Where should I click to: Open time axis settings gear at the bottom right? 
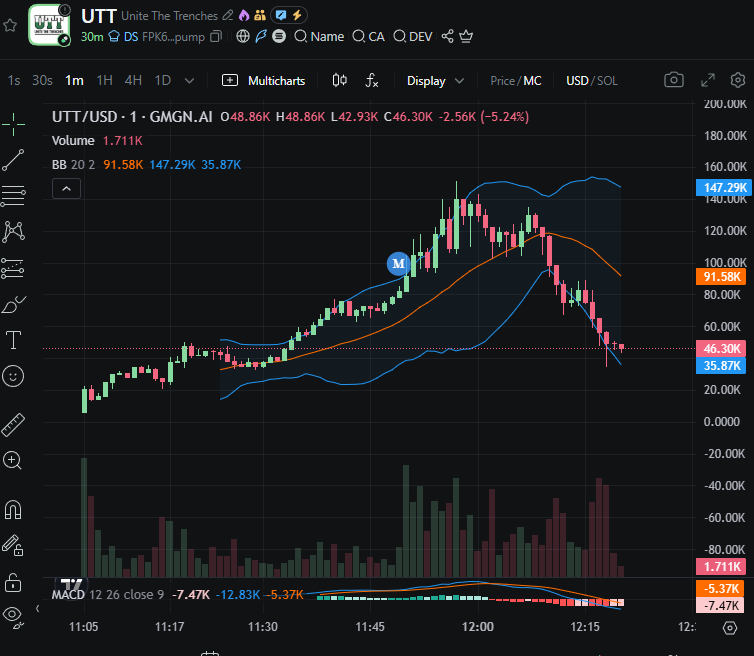point(730,628)
